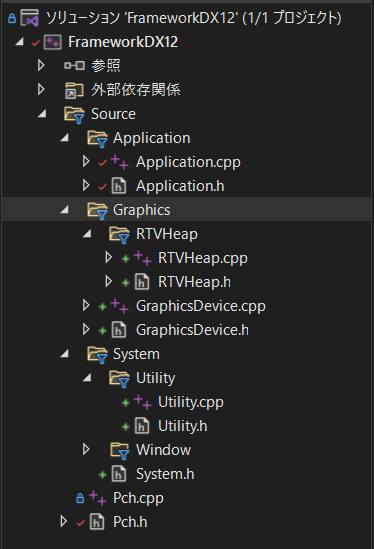Click the FrameworkDX12 project icon

click(53, 42)
